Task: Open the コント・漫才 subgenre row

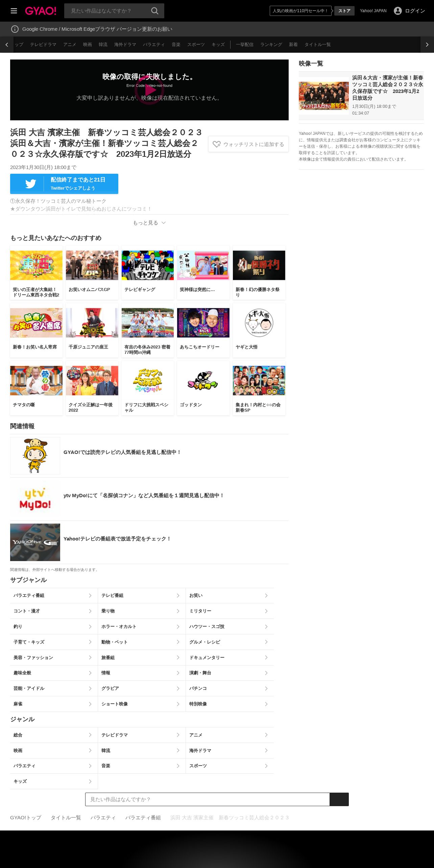Action: click(x=54, y=611)
